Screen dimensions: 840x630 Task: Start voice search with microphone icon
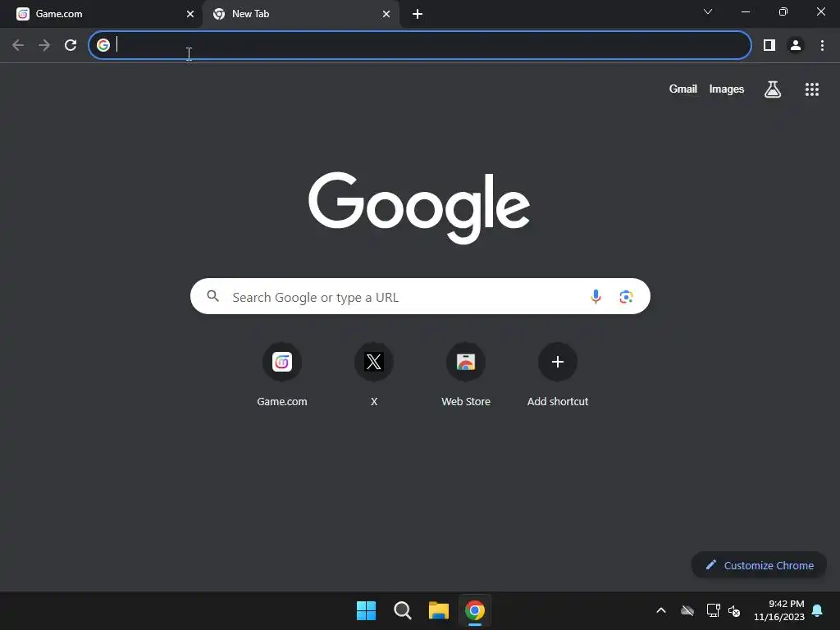click(x=596, y=296)
